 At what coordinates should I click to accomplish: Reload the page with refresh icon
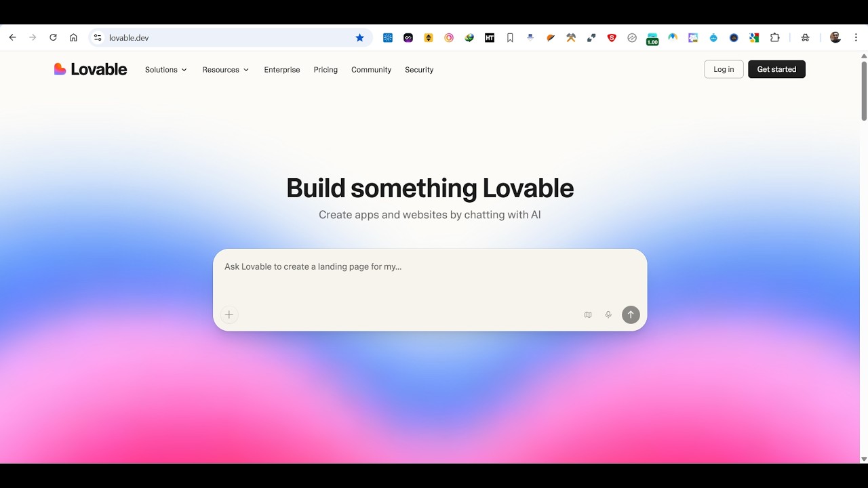click(x=53, y=38)
